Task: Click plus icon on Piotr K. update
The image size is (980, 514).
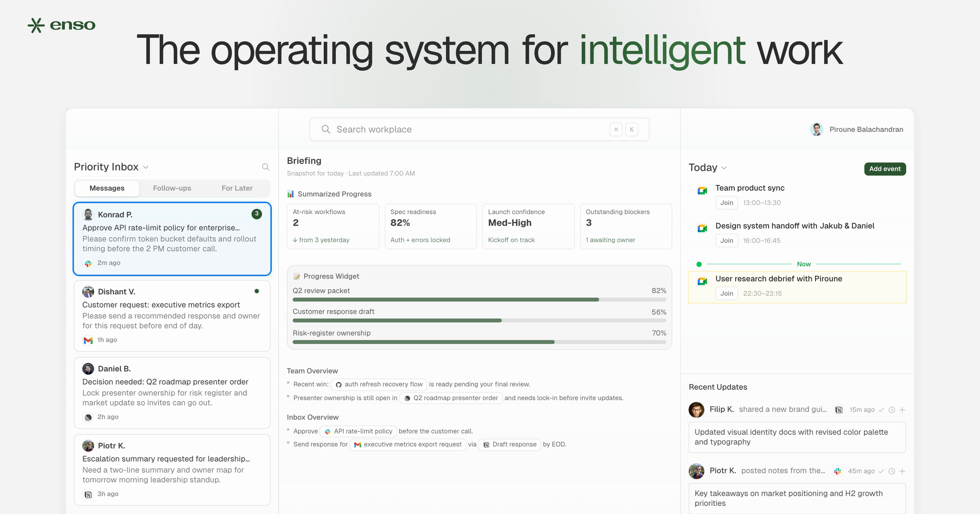Action: [902, 471]
